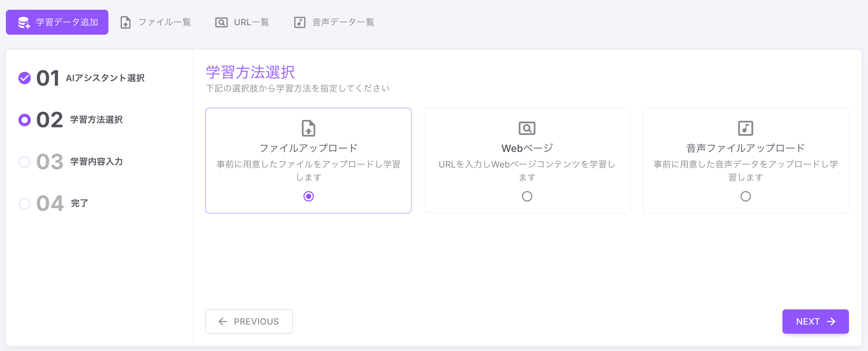Click the ファイルアップロード card title
The height and width of the screenshot is (351, 868).
pos(308,148)
